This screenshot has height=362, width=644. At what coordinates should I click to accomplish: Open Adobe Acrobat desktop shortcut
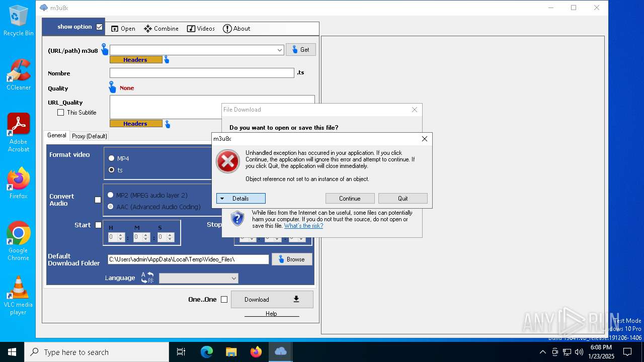coord(18,133)
